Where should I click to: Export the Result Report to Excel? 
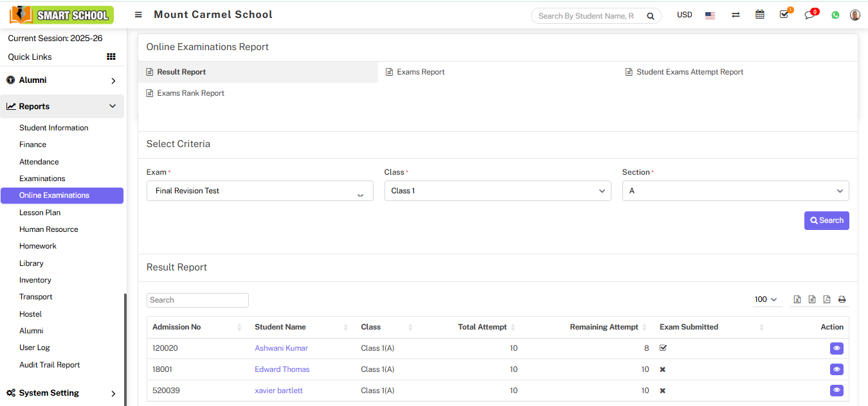click(797, 299)
